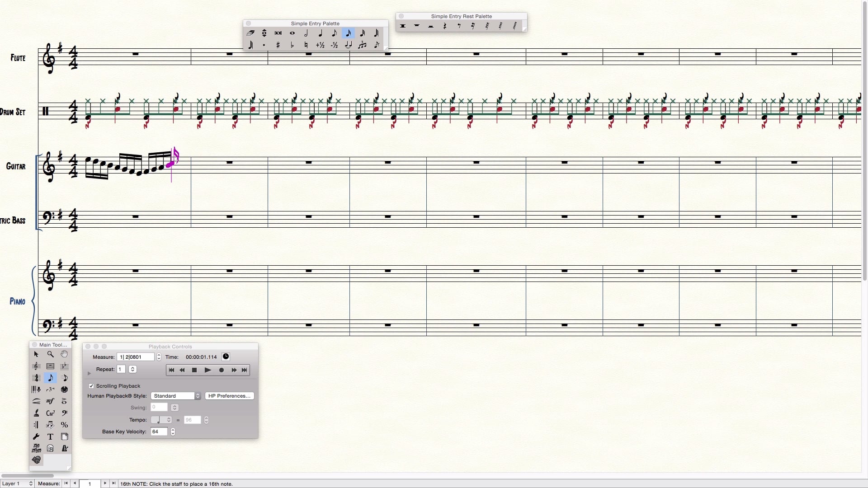
Task: Click the Base Key Velocity field
Action: tap(159, 432)
